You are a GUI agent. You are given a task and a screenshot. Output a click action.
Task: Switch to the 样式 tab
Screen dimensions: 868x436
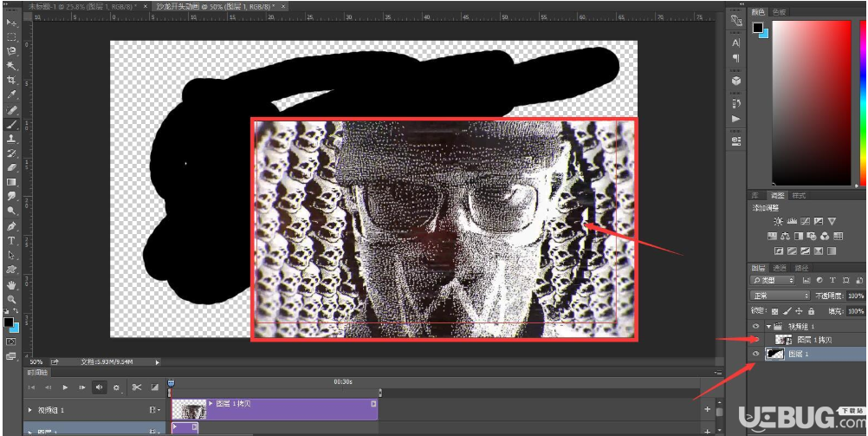point(798,196)
